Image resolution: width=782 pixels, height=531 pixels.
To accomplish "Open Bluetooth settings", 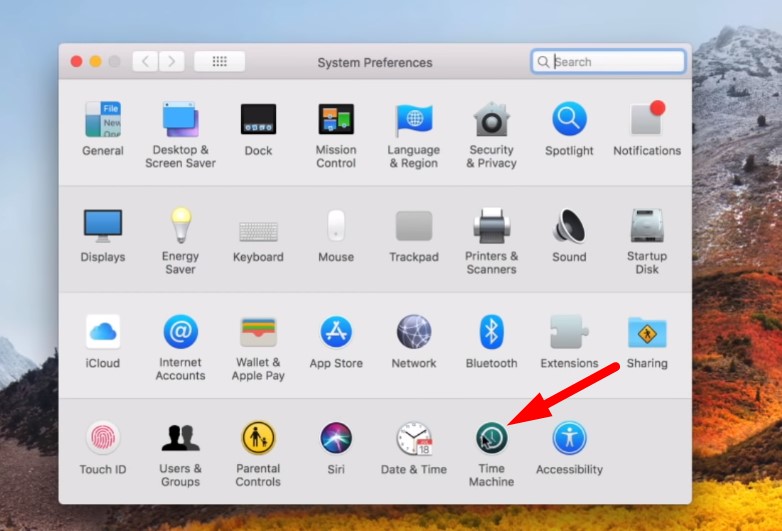I will [491, 332].
